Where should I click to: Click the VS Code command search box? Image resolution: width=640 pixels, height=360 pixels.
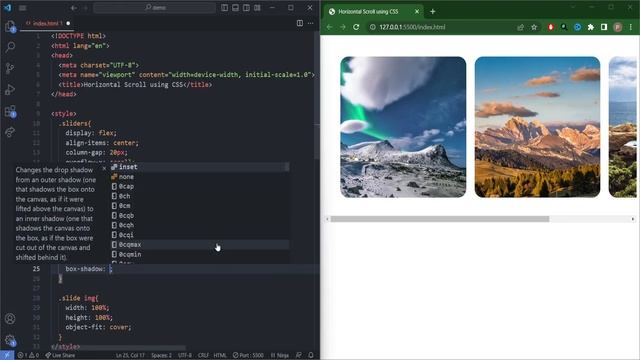pyautogui.click(x=155, y=8)
